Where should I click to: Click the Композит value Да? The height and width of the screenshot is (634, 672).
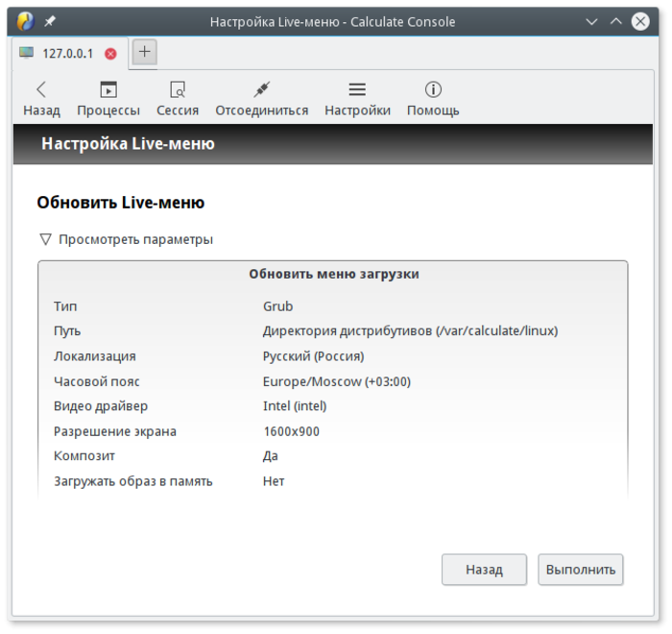click(270, 456)
